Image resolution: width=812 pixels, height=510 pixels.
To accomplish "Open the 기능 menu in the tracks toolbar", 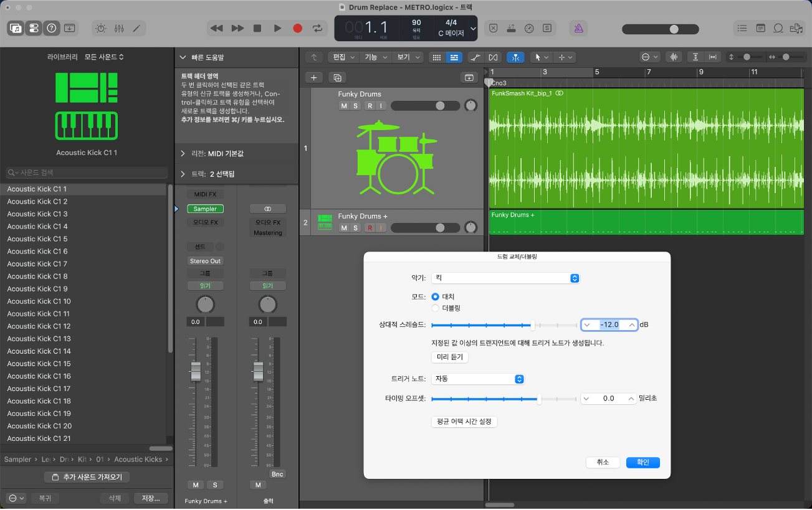I will click(375, 57).
